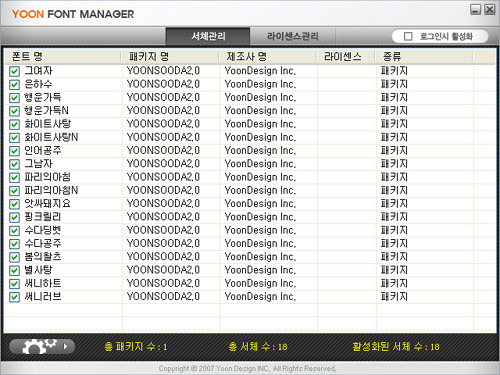
Task: Click YOONSOODA2.0 package in 화이트사탕N row
Action: click(163, 137)
